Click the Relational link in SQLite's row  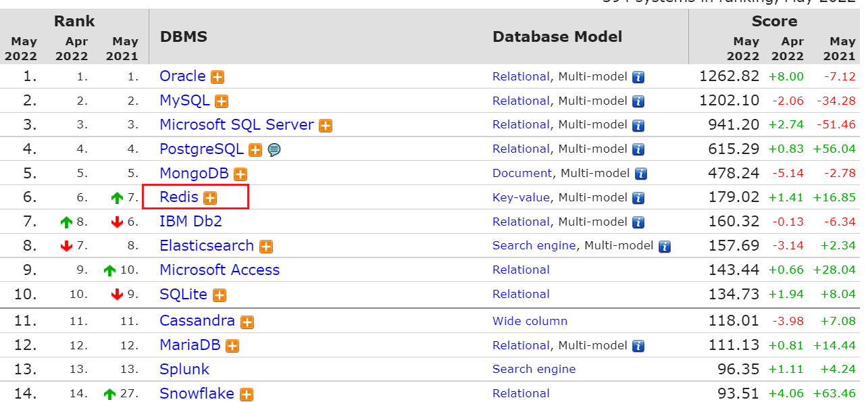521,294
